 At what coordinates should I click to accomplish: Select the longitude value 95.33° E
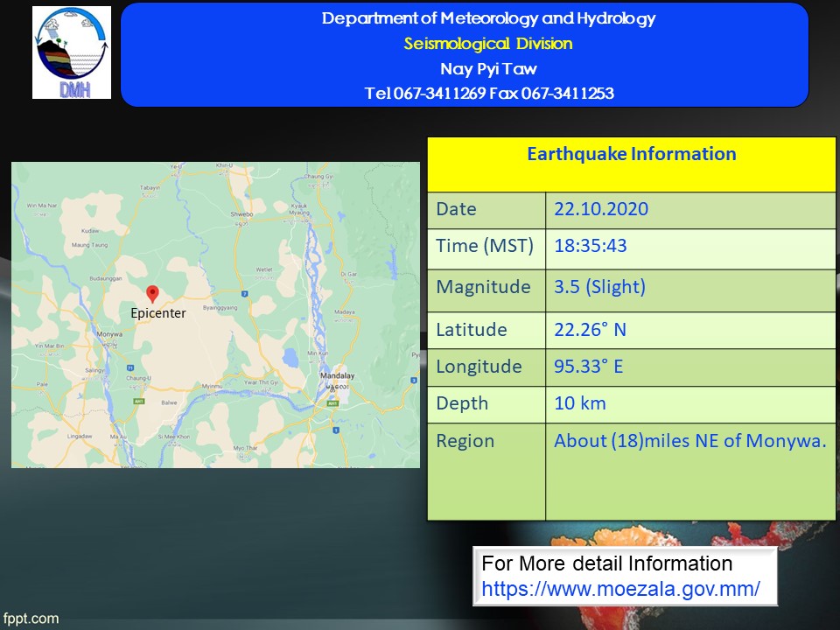pos(589,367)
